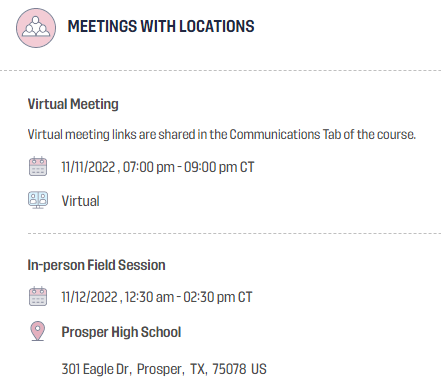Click the 09:00 pm CT end time
This screenshot has height=390, width=441.
tap(219, 167)
